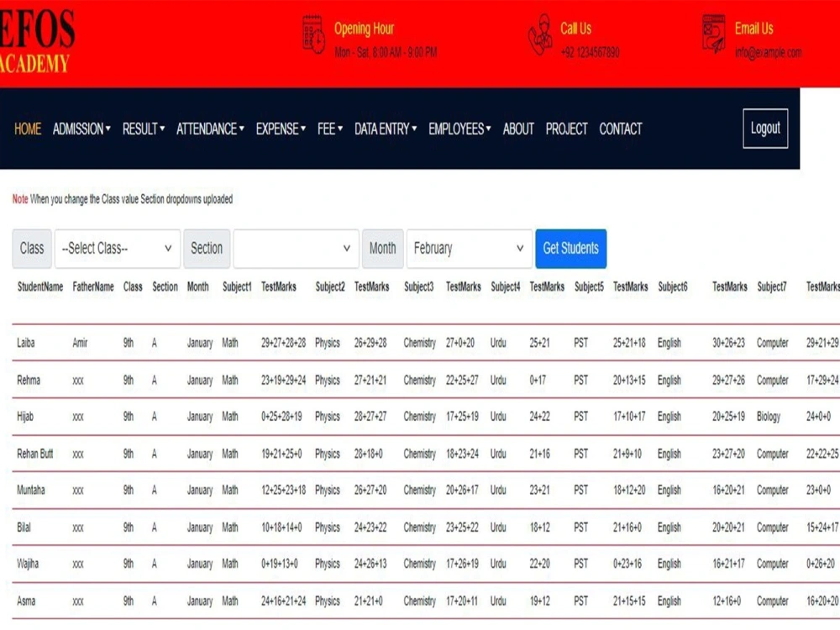Click the StudentName column header
Viewport: 840px width, 630px height.
coord(40,287)
